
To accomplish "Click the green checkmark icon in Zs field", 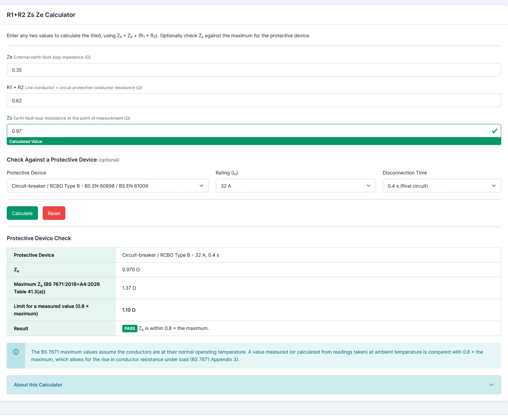I will click(494, 131).
